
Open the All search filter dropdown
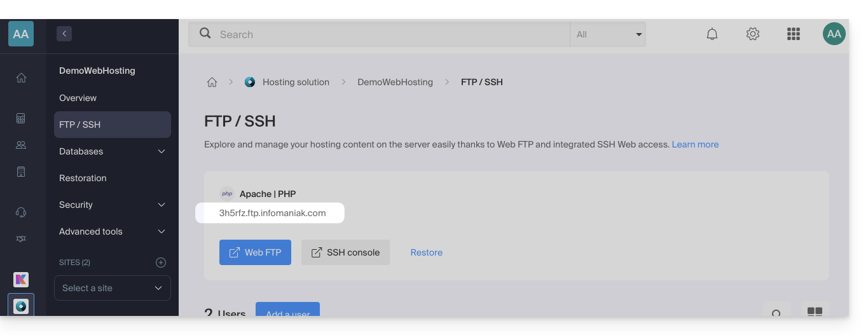[x=608, y=34]
